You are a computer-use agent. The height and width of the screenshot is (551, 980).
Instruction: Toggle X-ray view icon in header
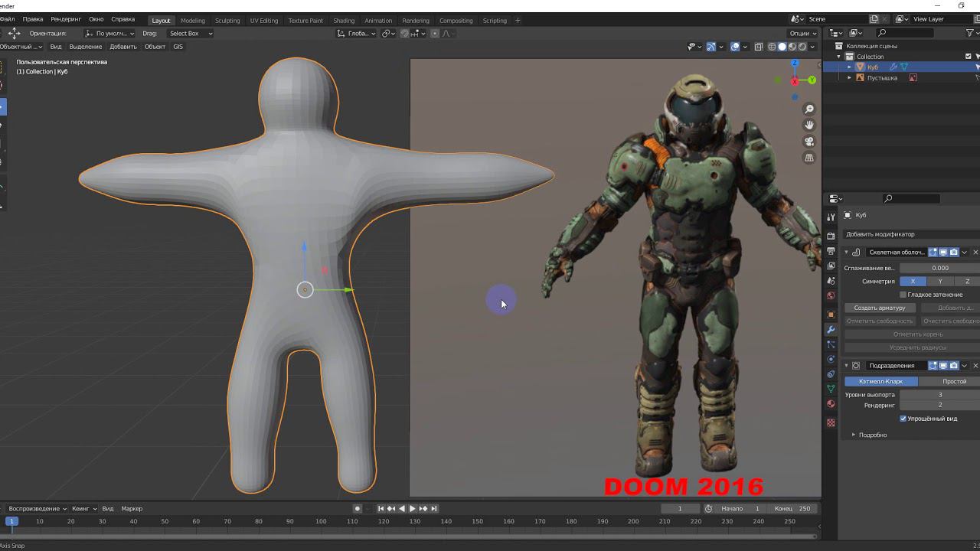[759, 47]
